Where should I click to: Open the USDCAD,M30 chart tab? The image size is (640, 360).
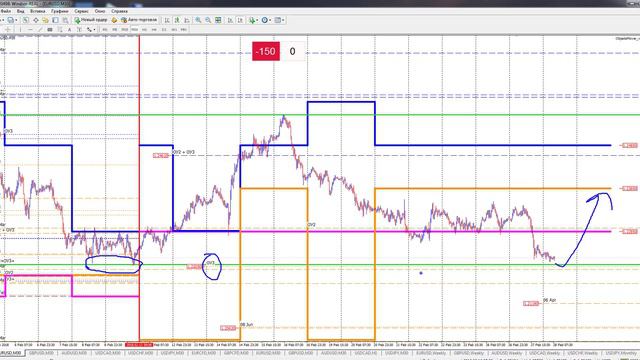[x=107, y=353]
